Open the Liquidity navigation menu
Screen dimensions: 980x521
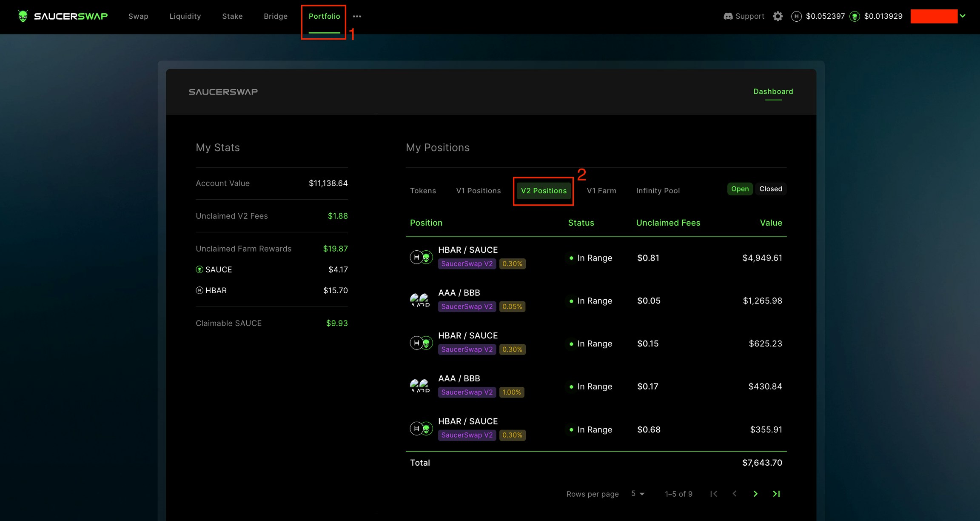[x=185, y=16]
